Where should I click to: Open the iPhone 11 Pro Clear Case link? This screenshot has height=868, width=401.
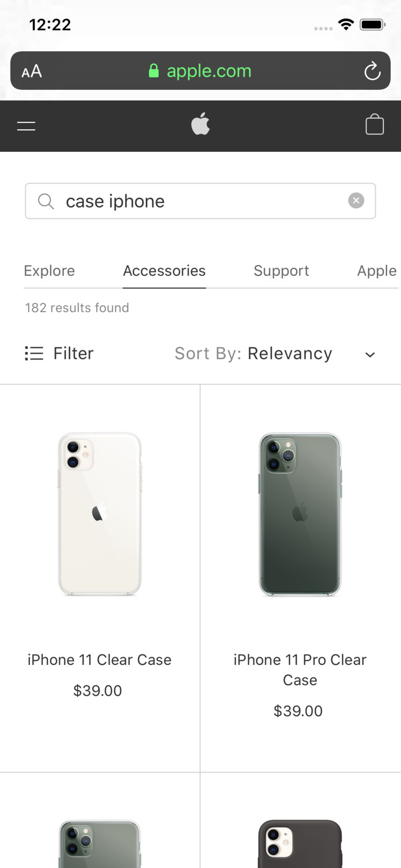pos(300,670)
